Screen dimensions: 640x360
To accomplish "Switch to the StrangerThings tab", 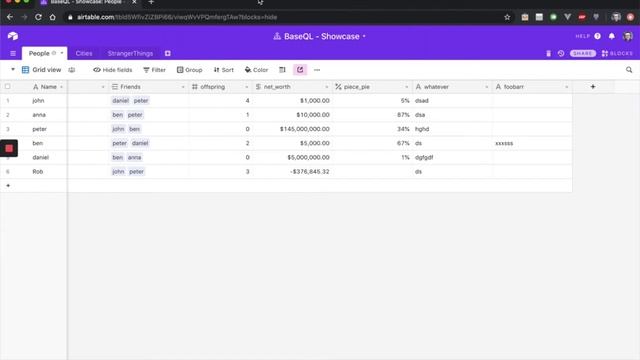I will tap(130, 53).
